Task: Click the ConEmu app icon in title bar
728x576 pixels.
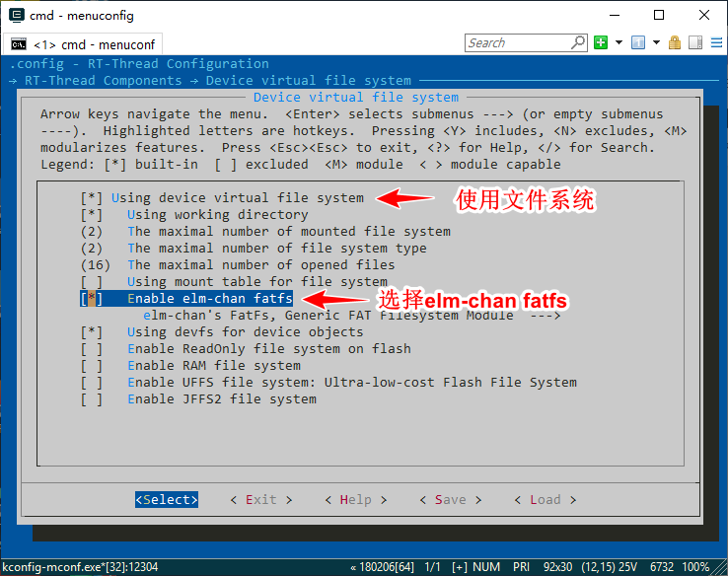Action: point(15,15)
